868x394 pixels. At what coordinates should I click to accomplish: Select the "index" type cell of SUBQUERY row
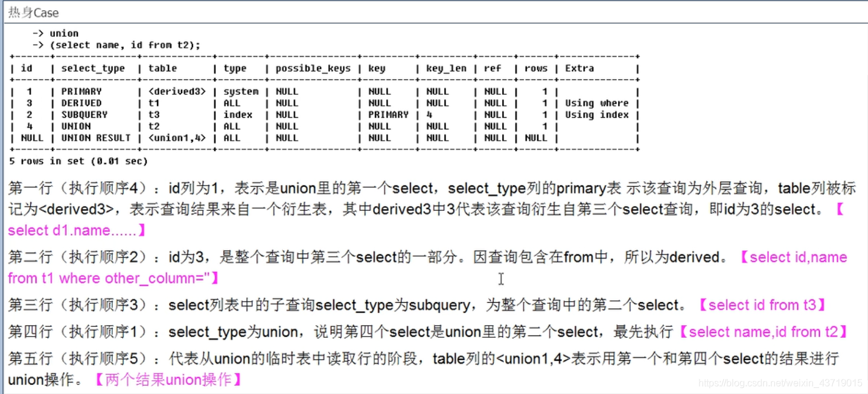pos(238,114)
